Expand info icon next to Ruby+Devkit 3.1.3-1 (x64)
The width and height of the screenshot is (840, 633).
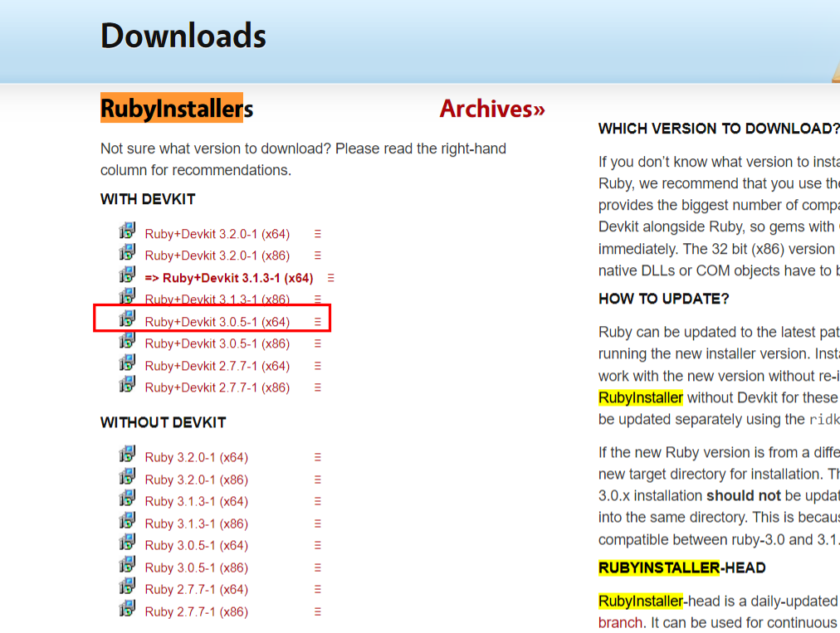tap(331, 278)
